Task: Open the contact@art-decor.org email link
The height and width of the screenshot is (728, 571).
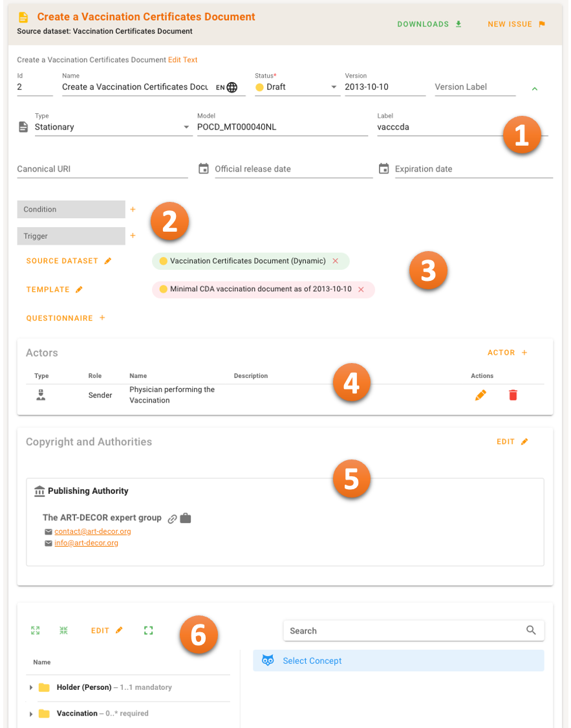Action: point(92,531)
